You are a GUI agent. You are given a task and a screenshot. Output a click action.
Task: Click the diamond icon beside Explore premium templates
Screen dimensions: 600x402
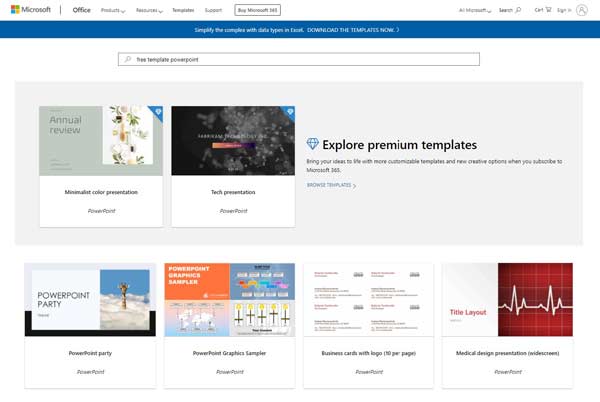[x=313, y=144]
